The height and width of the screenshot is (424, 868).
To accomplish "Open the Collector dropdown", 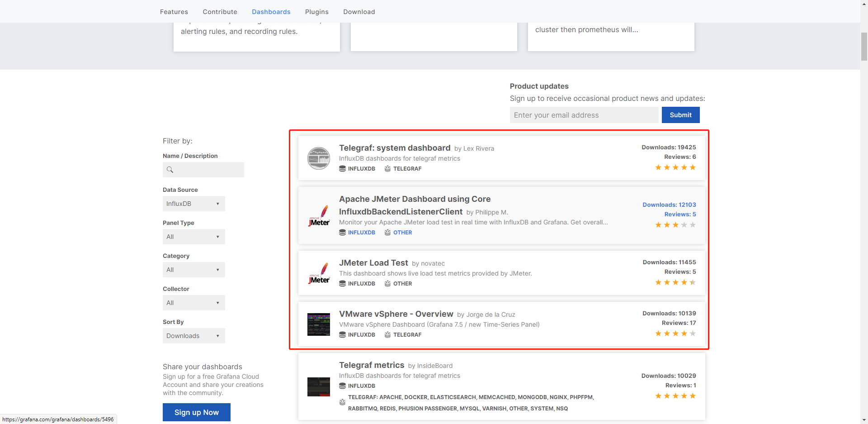I will pyautogui.click(x=193, y=303).
